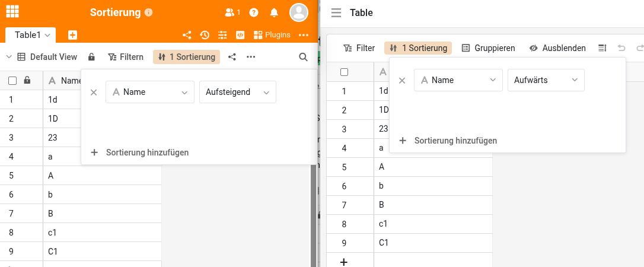Toggle the view lock icon beside Default View

tap(91, 57)
